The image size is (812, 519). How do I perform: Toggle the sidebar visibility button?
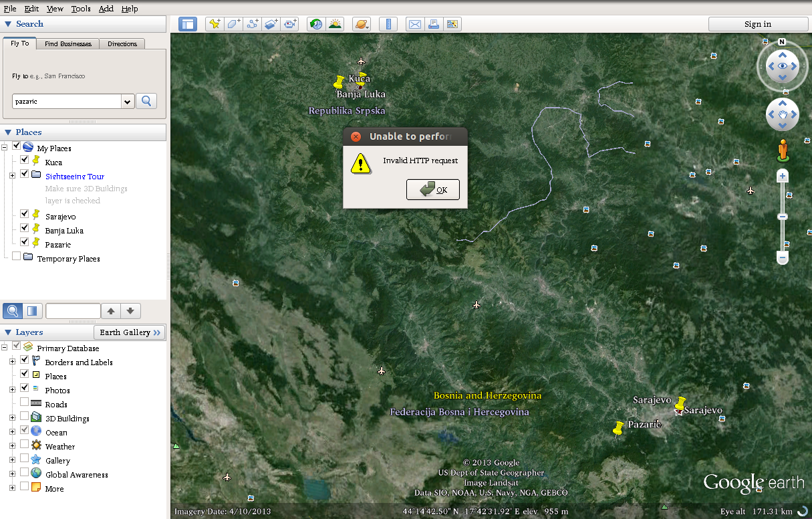[188, 24]
